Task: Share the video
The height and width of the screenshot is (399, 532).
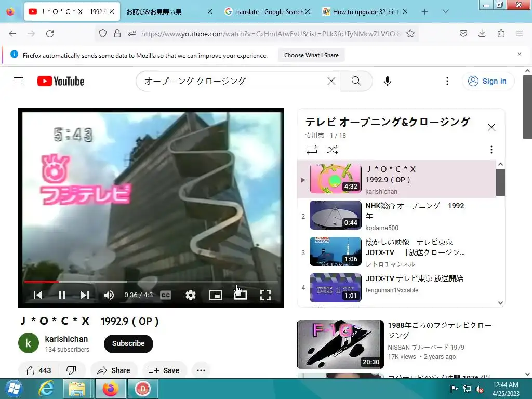Action: (114, 370)
